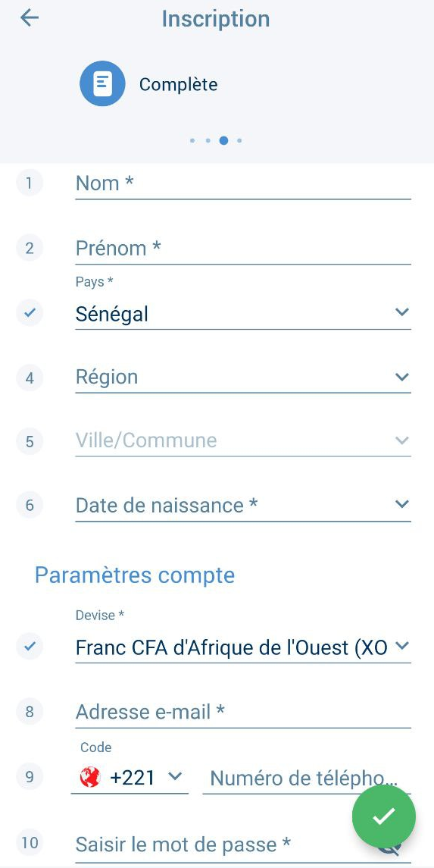
Task: Open the +221 country code selector
Action: (130, 778)
